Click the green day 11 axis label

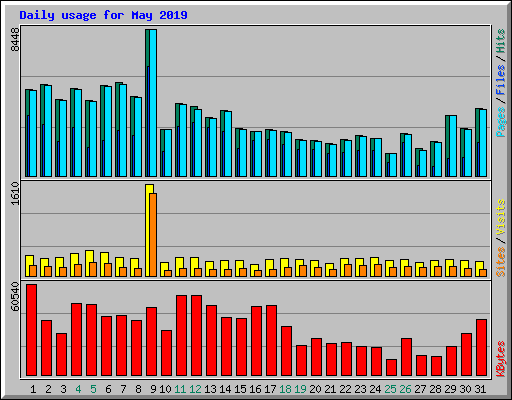pos(180,389)
